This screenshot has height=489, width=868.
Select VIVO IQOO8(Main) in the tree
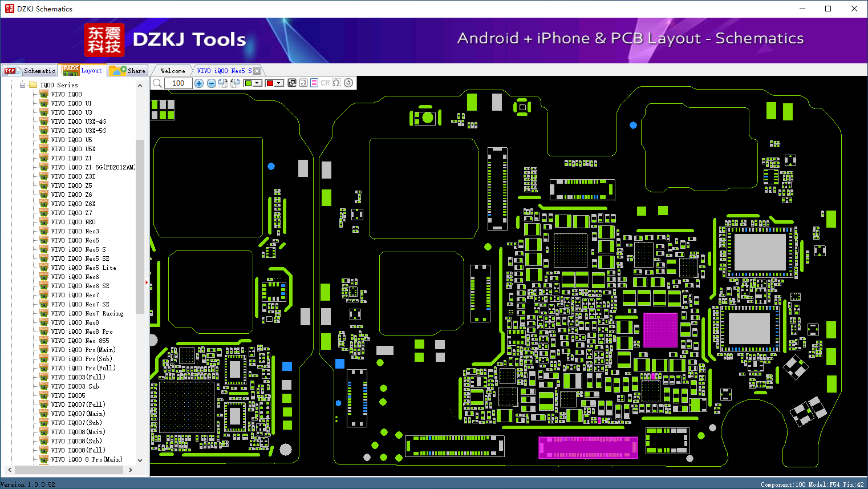[78, 432]
